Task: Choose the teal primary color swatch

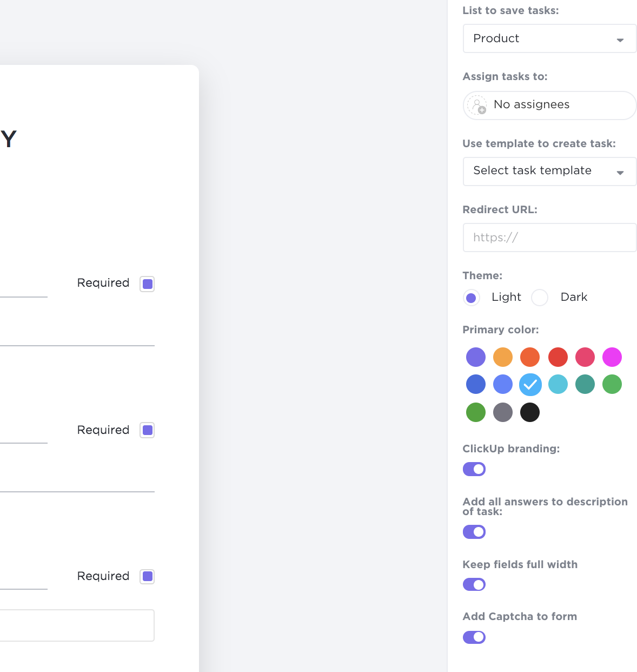Action: tap(585, 384)
